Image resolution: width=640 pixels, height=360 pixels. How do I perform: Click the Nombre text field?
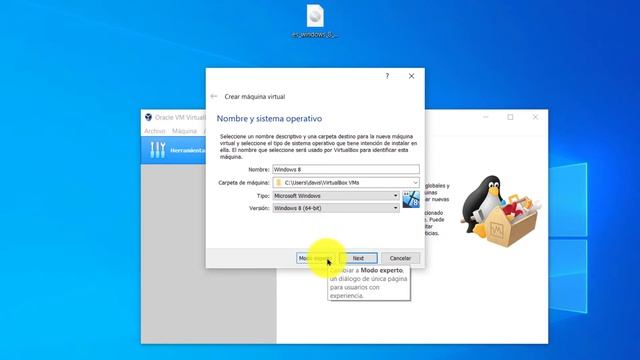coord(346,169)
